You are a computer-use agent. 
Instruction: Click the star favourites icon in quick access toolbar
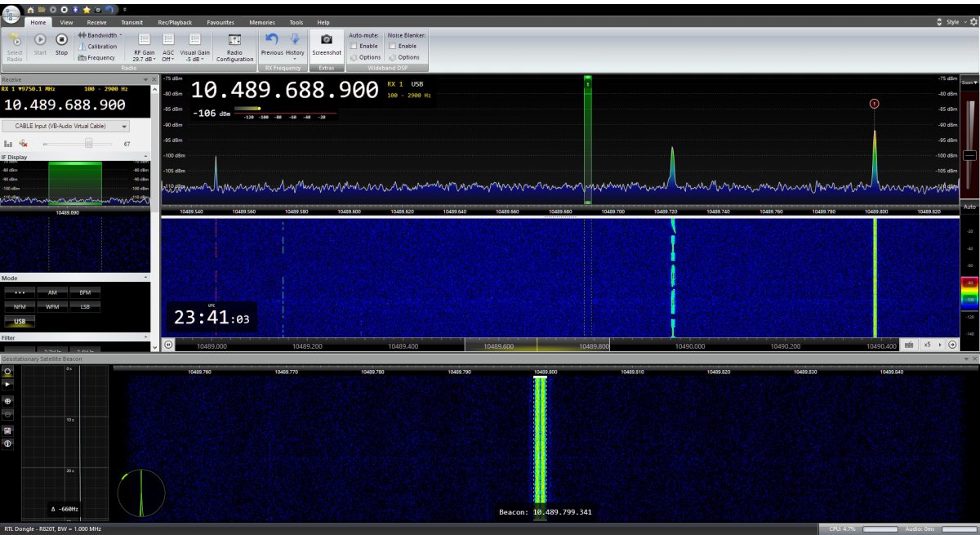[87, 9]
